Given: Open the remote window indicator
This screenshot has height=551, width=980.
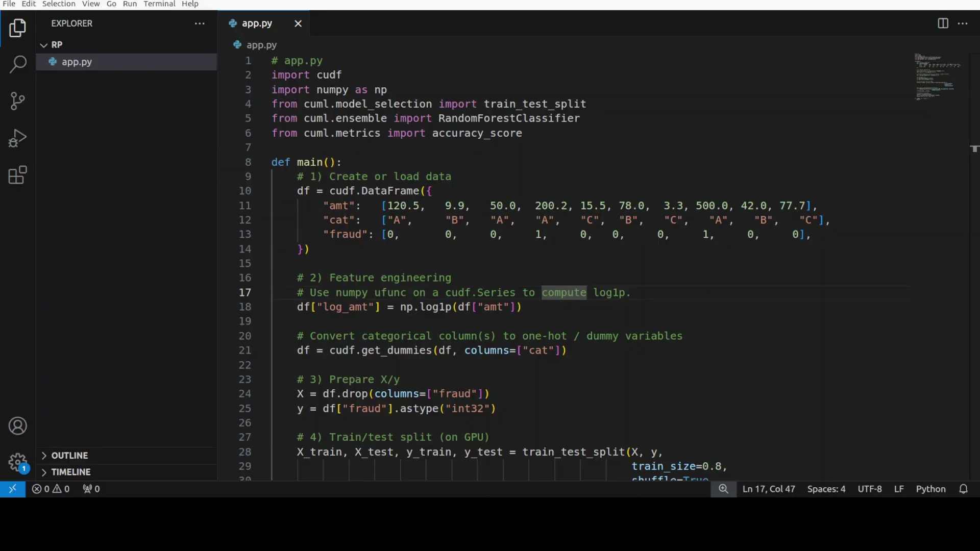Looking at the screenshot, I should click(13, 489).
